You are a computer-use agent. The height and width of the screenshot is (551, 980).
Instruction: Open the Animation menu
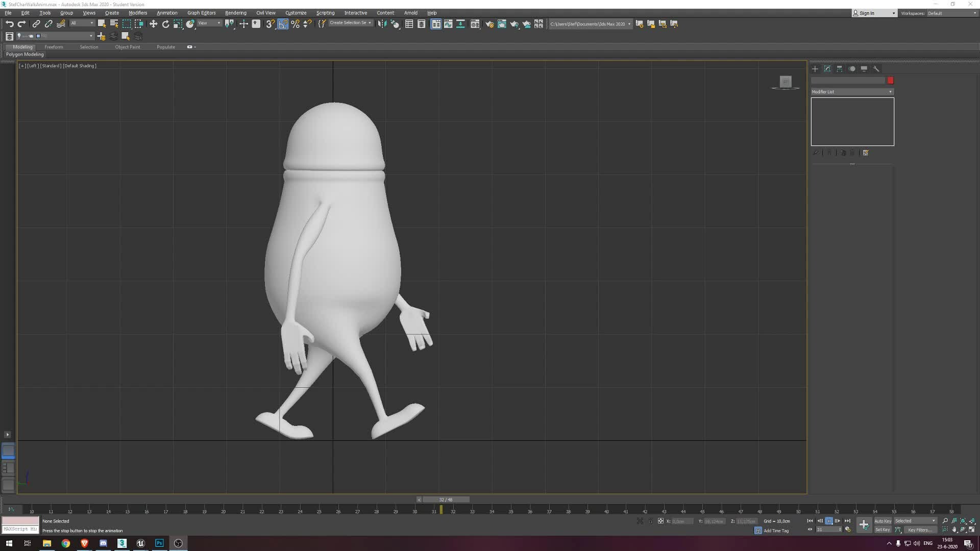coord(167,13)
